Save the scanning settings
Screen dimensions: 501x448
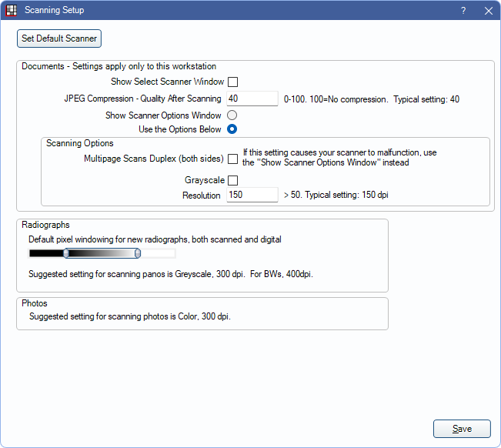tap(462, 429)
